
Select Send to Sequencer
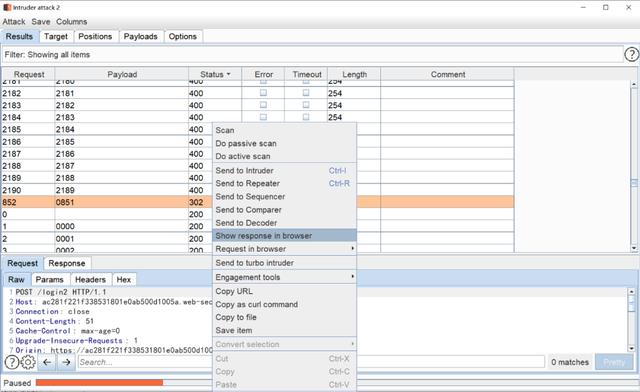pyautogui.click(x=284, y=196)
